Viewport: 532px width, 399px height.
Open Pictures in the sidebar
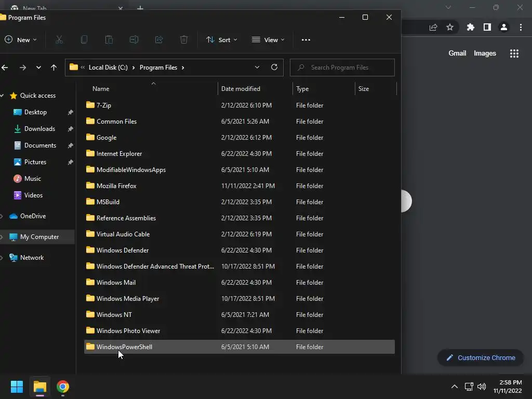pyautogui.click(x=35, y=162)
